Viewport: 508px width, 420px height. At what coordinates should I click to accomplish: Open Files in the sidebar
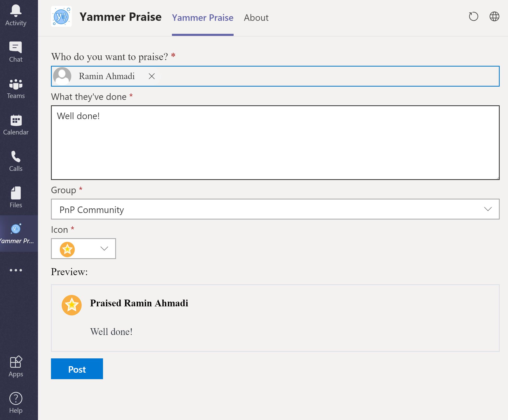tap(16, 198)
